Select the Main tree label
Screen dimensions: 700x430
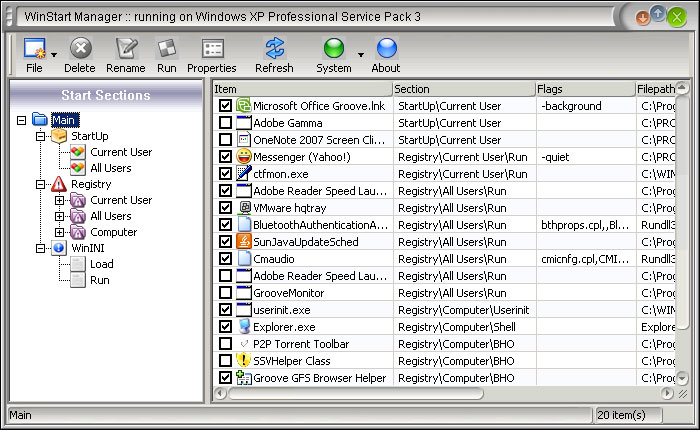(65, 120)
